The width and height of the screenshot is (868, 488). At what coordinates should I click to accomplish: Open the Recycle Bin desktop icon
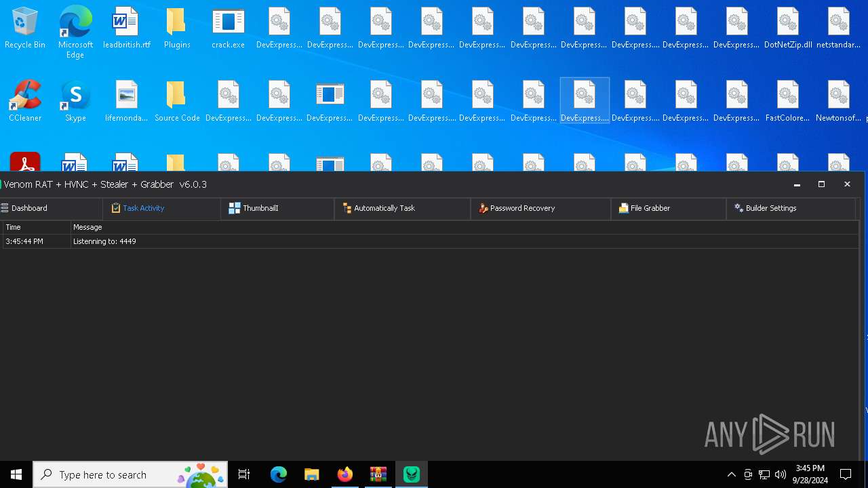click(25, 28)
